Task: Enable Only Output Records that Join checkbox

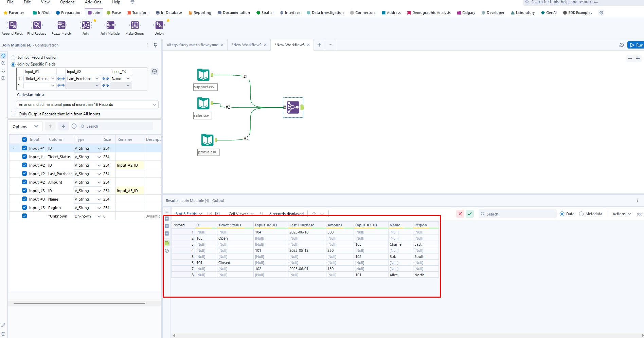Action: pyautogui.click(x=14, y=114)
